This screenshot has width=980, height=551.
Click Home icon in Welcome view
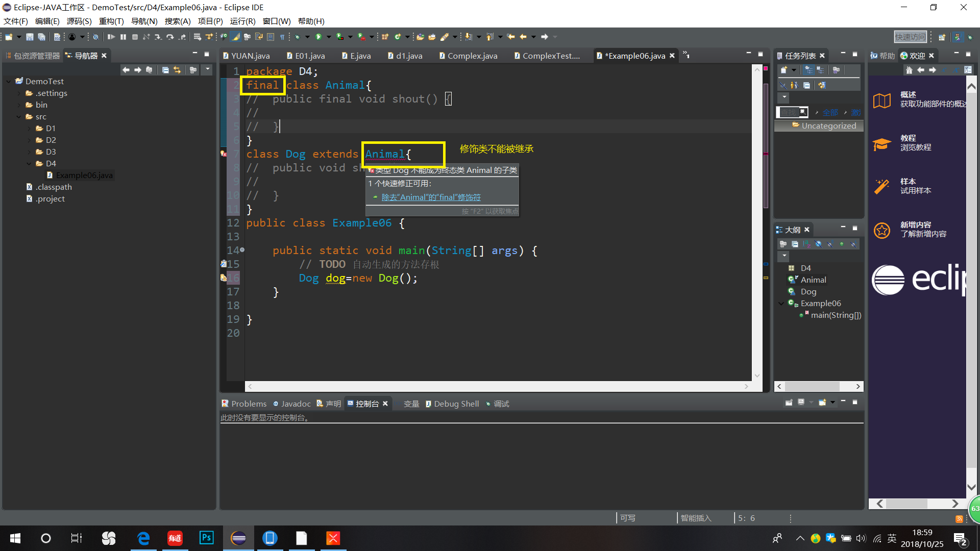(x=909, y=70)
